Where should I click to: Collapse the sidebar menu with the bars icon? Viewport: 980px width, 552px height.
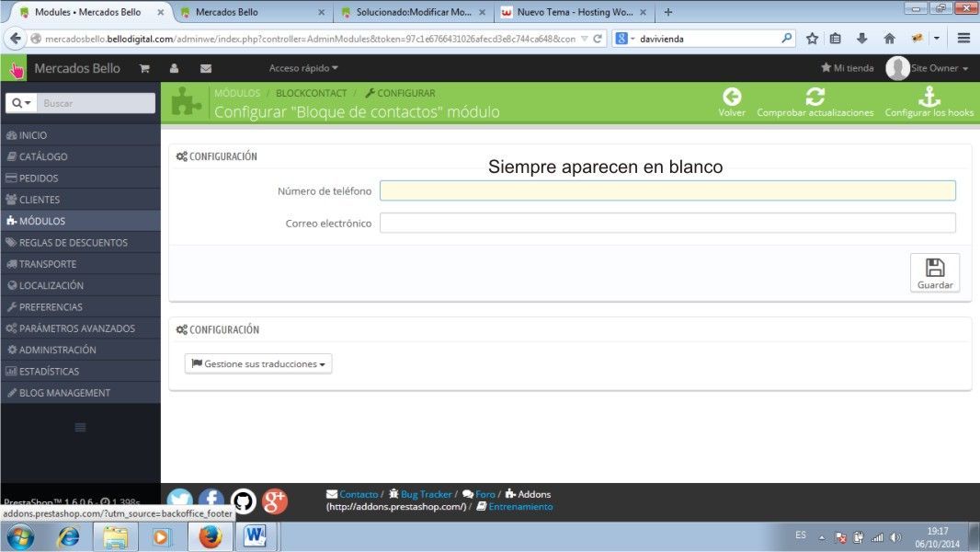pos(80,428)
